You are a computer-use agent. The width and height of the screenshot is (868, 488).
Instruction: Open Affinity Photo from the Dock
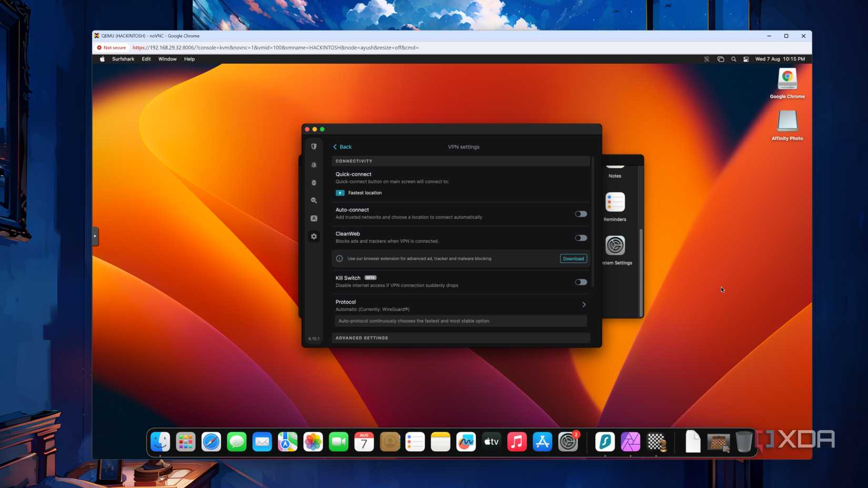click(630, 442)
